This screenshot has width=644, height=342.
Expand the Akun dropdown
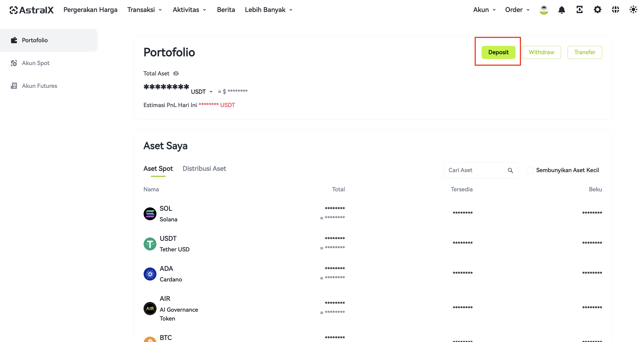485,10
